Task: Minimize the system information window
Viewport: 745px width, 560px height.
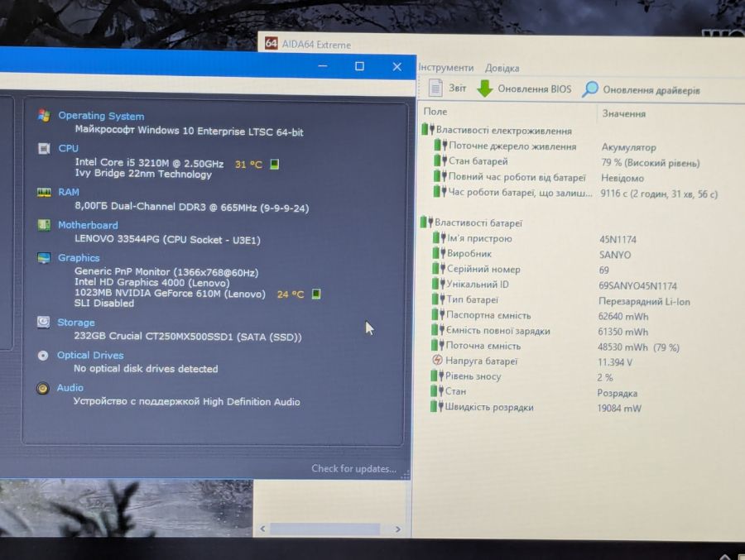Action: pyautogui.click(x=323, y=66)
